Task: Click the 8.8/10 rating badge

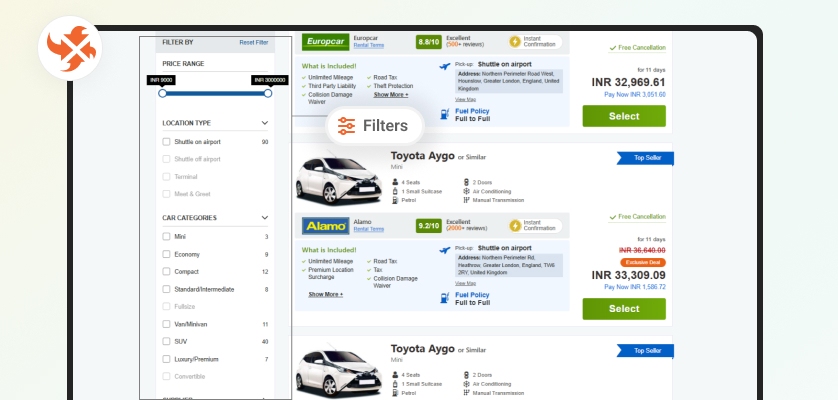Action: [x=429, y=42]
